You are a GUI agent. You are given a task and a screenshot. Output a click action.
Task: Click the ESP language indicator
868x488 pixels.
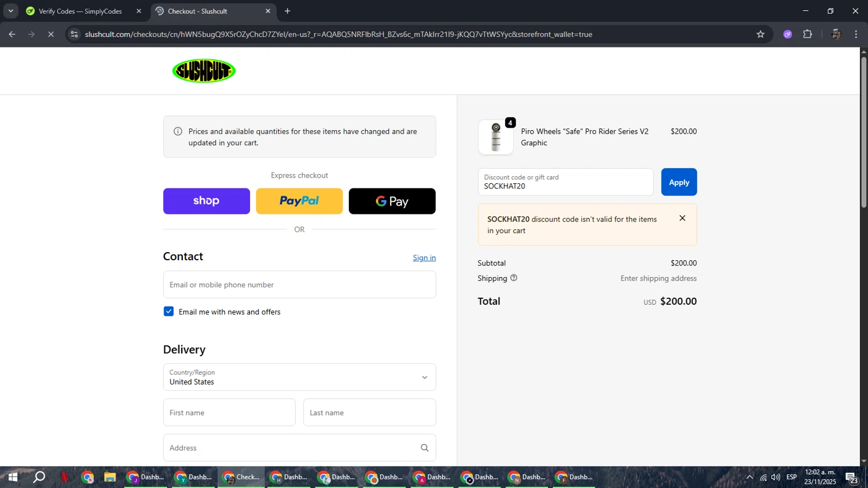(x=792, y=477)
